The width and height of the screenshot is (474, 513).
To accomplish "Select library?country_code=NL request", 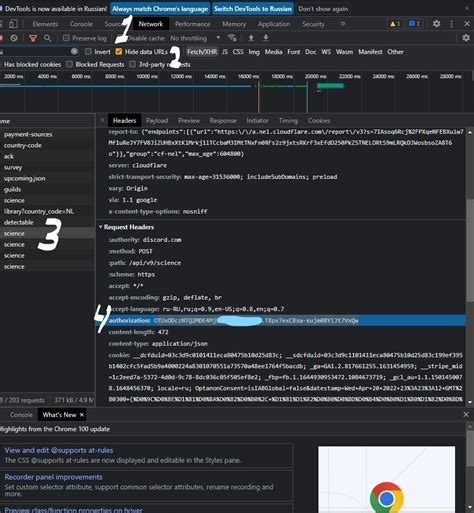I will point(47,211).
